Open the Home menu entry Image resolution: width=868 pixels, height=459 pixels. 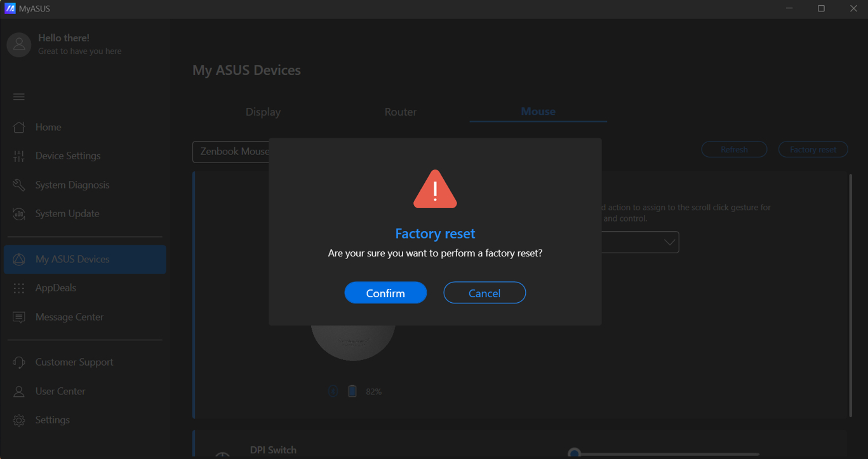[x=85, y=127]
